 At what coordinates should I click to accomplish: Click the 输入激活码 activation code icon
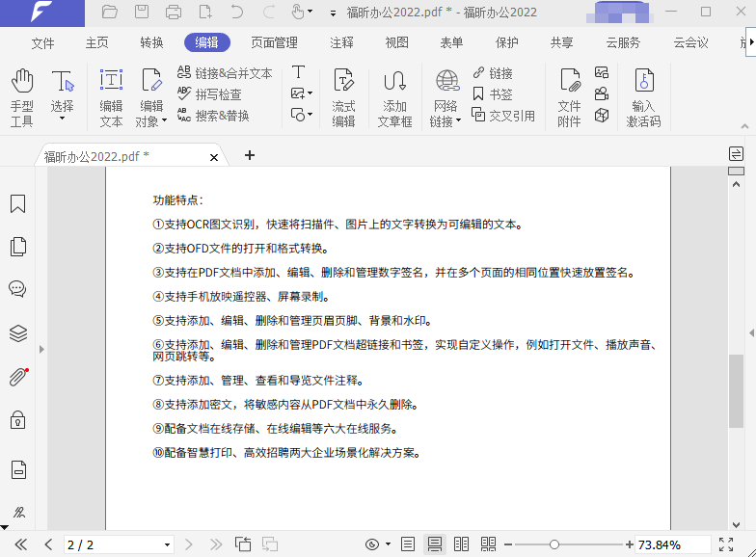coord(643,96)
